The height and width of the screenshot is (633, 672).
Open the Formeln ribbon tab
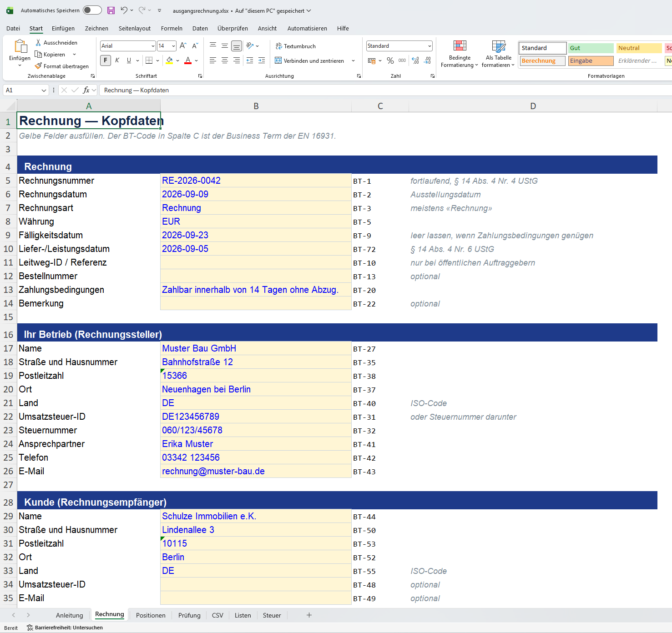(172, 28)
